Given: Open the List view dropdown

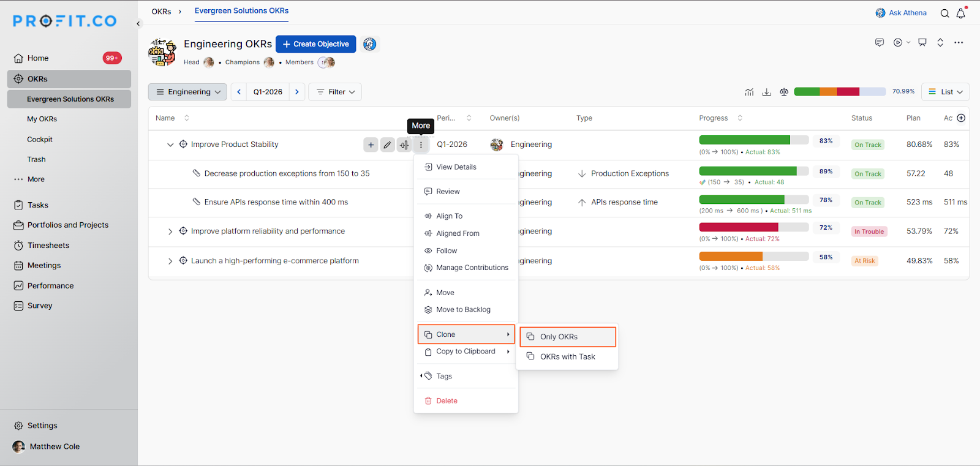Looking at the screenshot, I should 945,92.
